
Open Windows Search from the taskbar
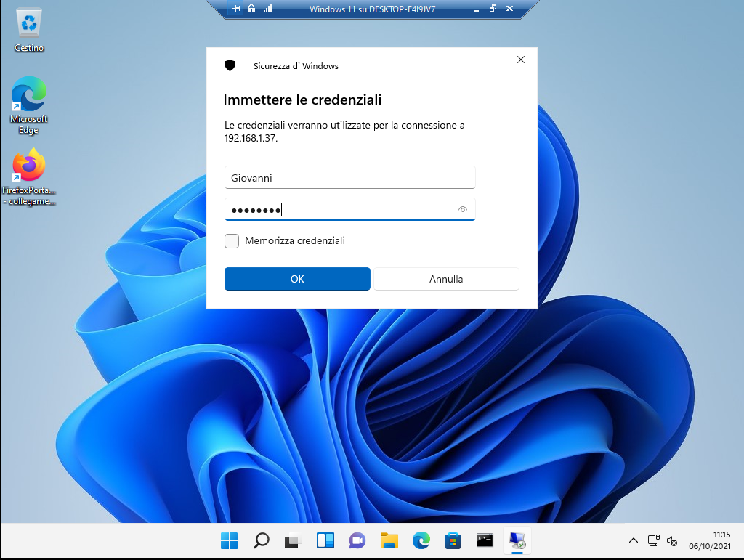(x=261, y=540)
